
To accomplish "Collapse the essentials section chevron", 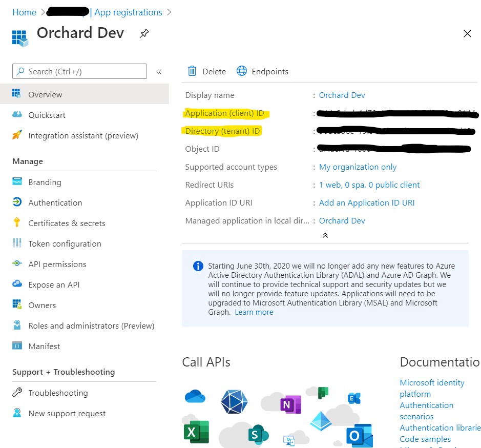I will point(325,235).
